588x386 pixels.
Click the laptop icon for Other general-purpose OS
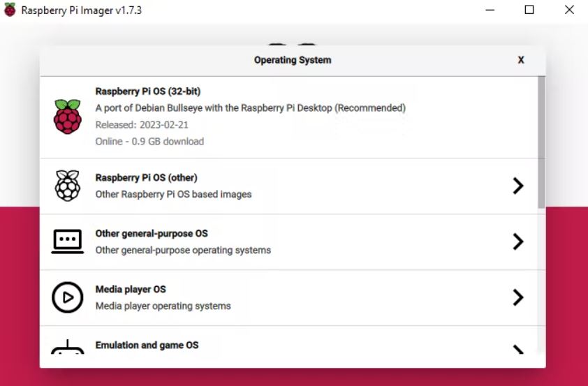pos(68,242)
